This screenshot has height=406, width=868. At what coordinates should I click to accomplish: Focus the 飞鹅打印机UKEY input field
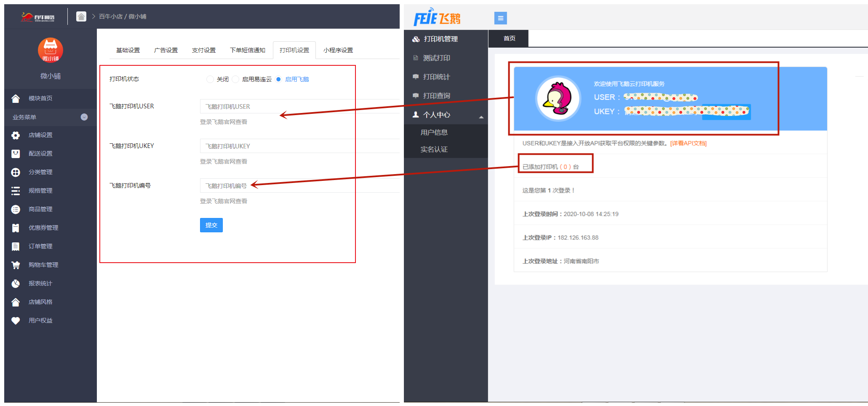pyautogui.click(x=299, y=146)
